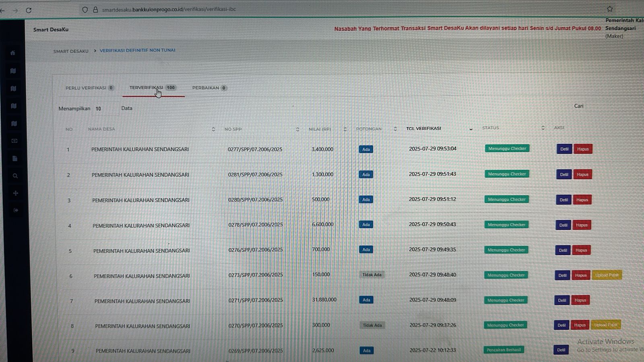Click the value 31,880,000
The height and width of the screenshot is (362, 644).
click(x=324, y=300)
